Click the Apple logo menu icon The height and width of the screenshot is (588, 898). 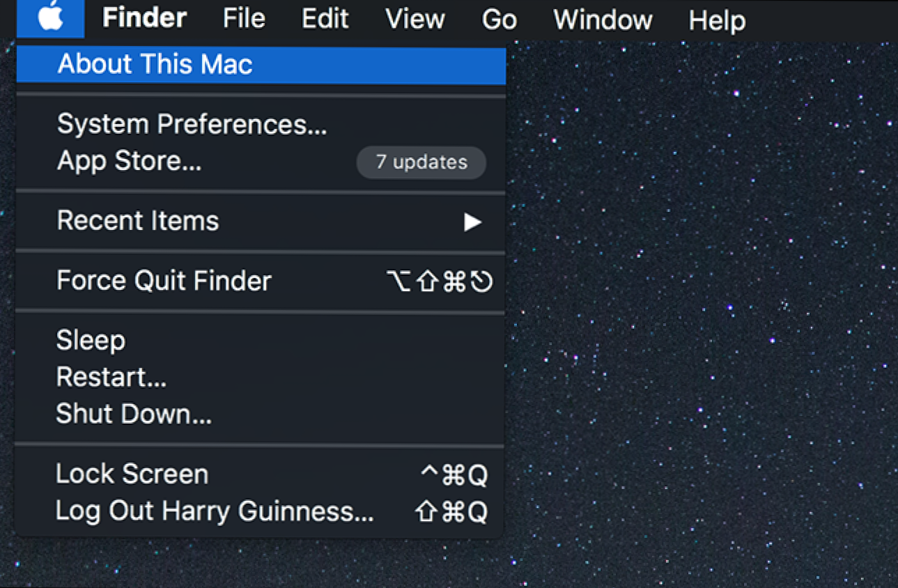[x=50, y=18]
